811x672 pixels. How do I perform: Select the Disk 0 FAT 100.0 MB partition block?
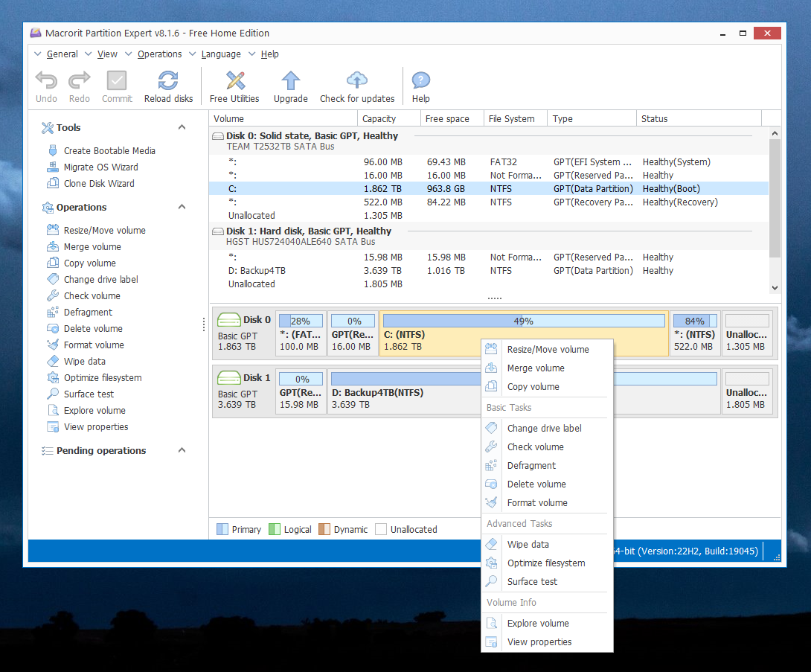point(301,333)
